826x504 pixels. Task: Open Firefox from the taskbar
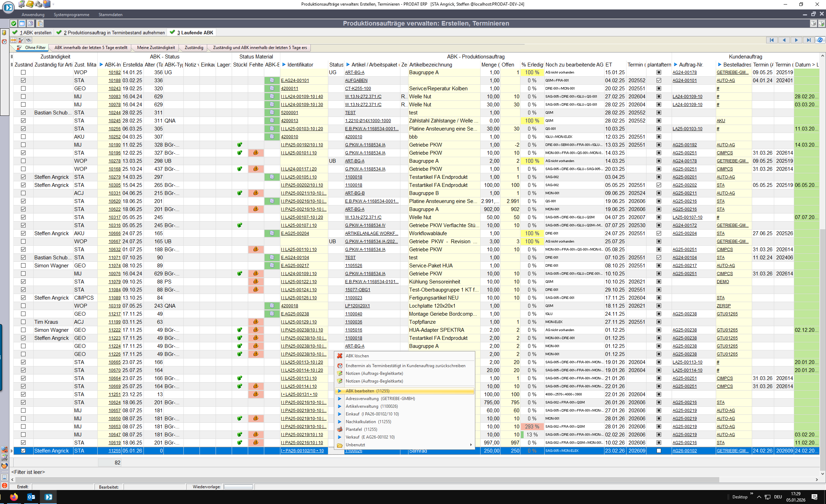coord(14,497)
